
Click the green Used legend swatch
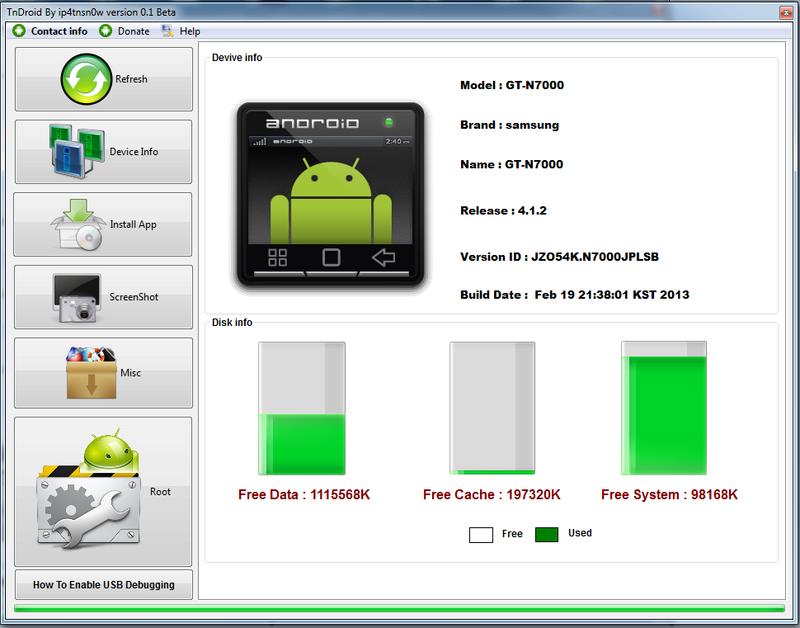[546, 534]
